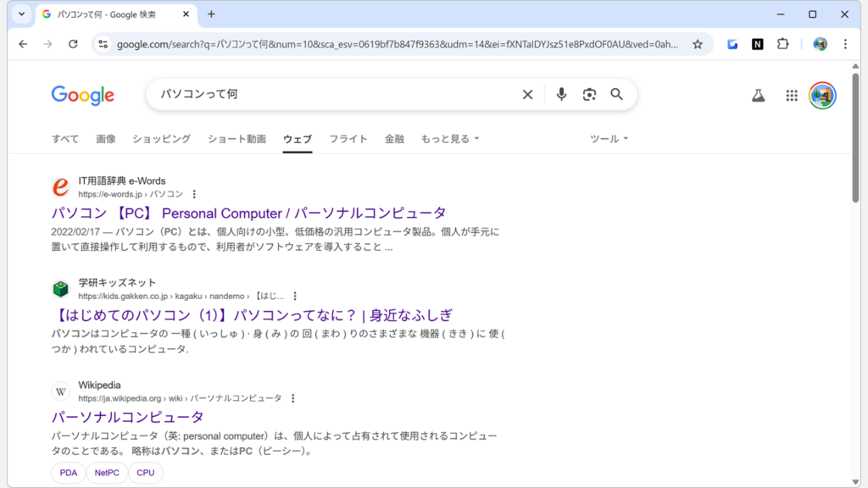Open Search Labs flask icon
Image resolution: width=868 pixels, height=488 pixels.
pos(759,95)
